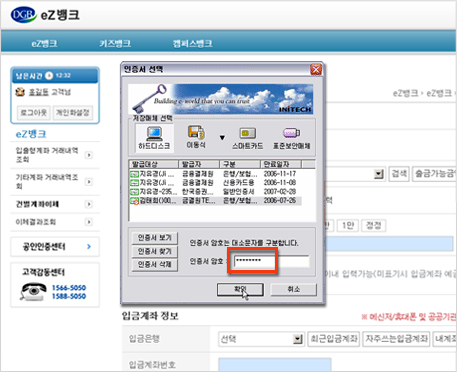Open 입출금계좌 거래내역조회 menu item
This screenshot has width=457, height=372.
point(47,155)
